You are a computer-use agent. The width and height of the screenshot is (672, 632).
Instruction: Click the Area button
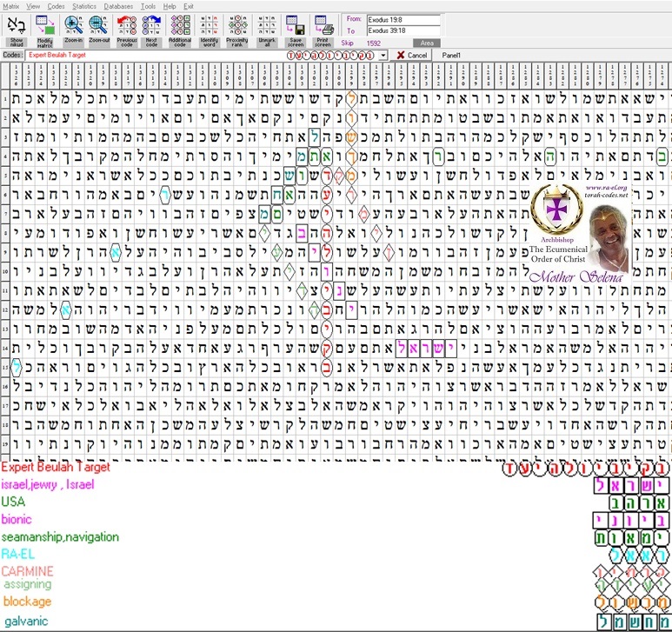[x=427, y=43]
